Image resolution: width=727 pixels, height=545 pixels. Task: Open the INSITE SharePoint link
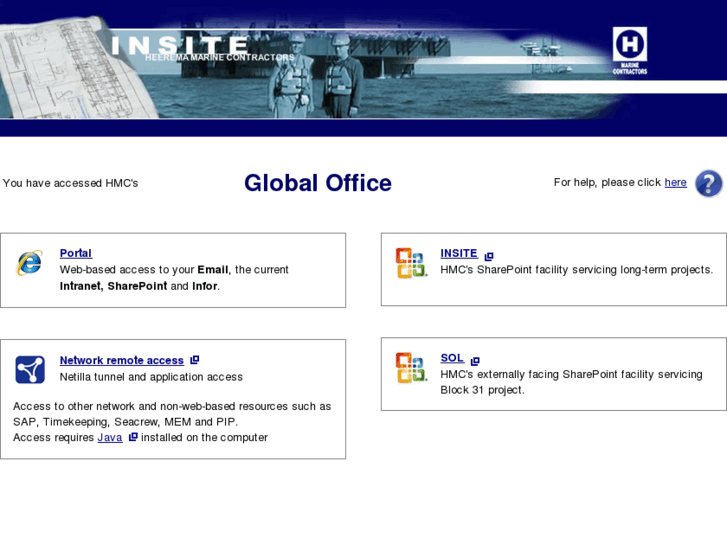pyautogui.click(x=459, y=253)
